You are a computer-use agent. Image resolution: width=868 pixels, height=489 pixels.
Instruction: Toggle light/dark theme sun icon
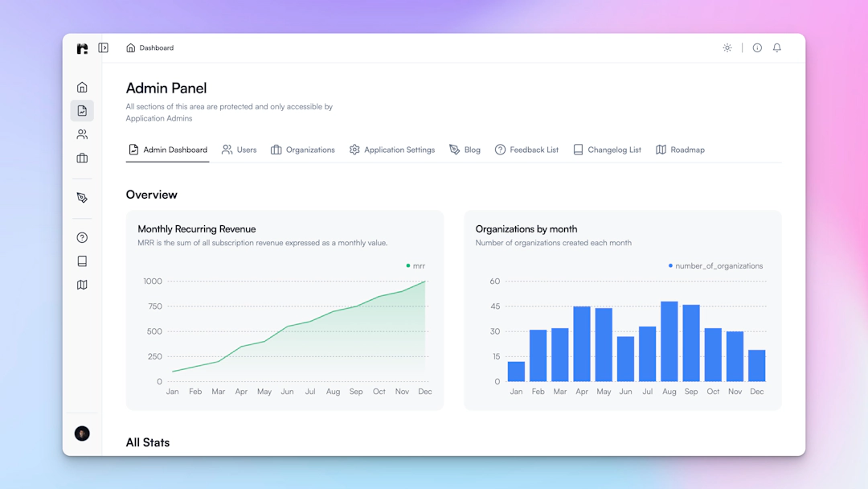point(727,47)
